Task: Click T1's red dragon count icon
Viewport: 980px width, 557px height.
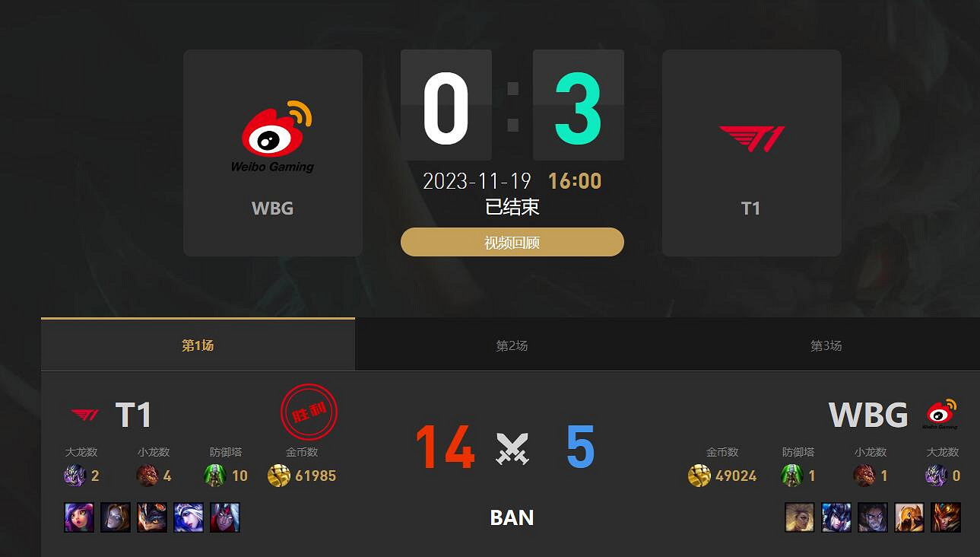Action: point(147,476)
